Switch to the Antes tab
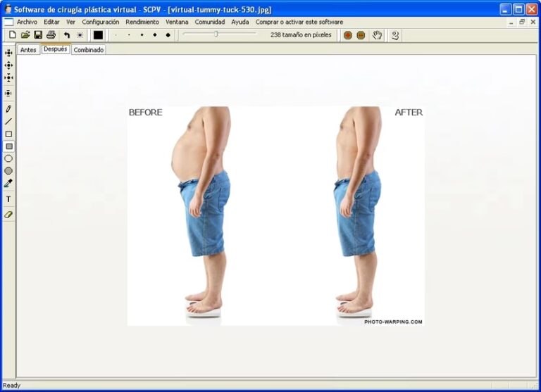Screen dimensions: 541x392 point(28,50)
